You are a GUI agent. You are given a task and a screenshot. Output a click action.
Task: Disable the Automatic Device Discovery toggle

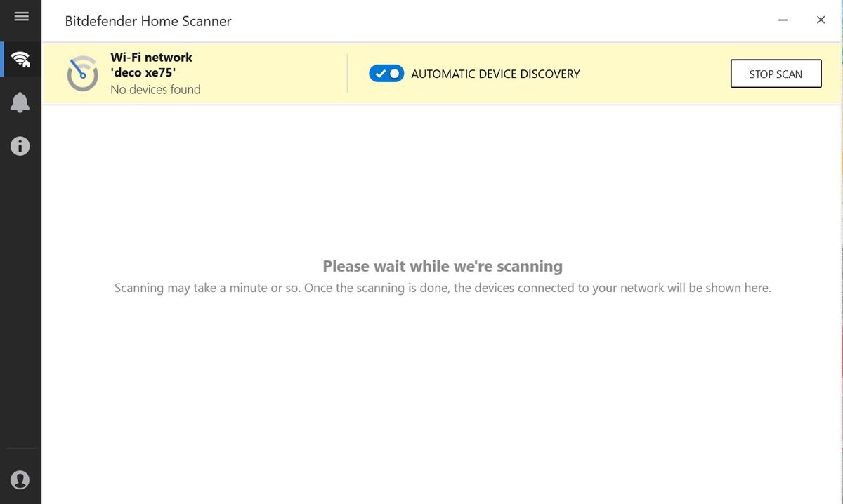[386, 74]
